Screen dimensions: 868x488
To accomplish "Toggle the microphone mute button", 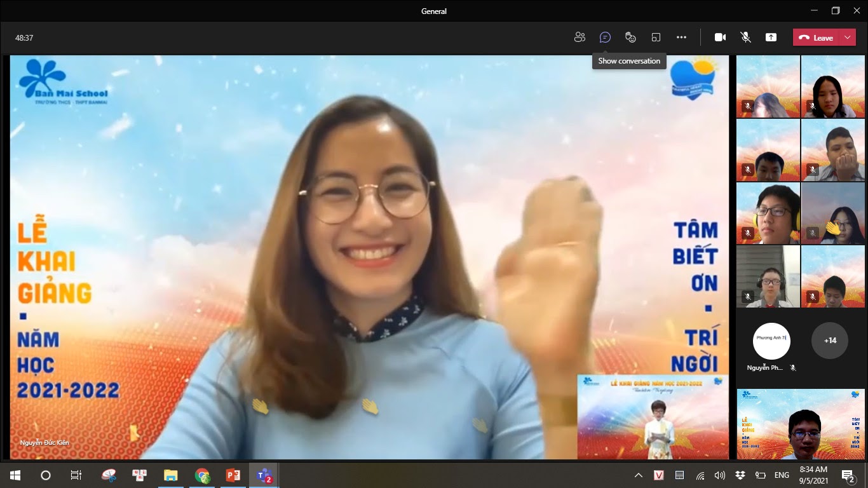I will [745, 37].
